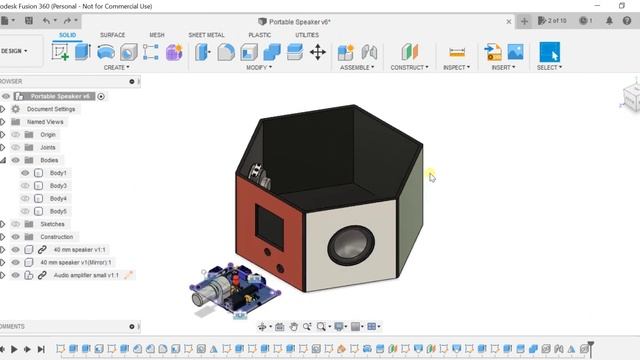Select the Offset Face tool
The width and height of the screenshot is (640, 360).
pos(295,52)
